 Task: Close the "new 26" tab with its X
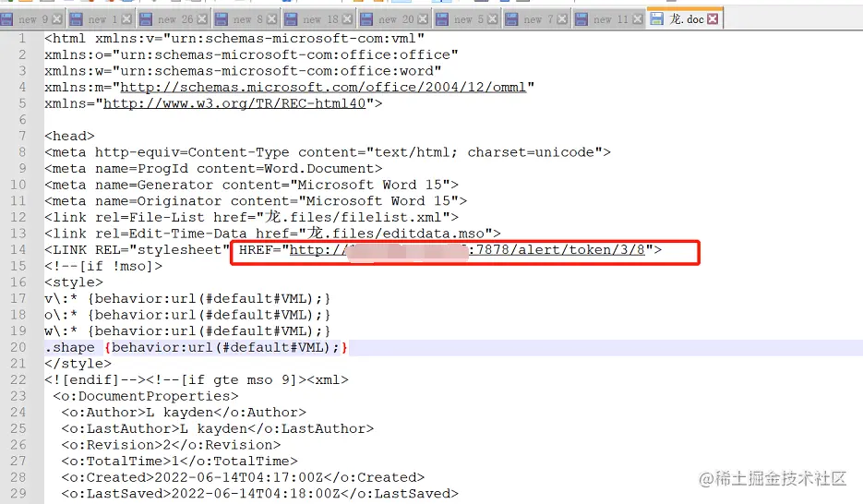click(202, 19)
